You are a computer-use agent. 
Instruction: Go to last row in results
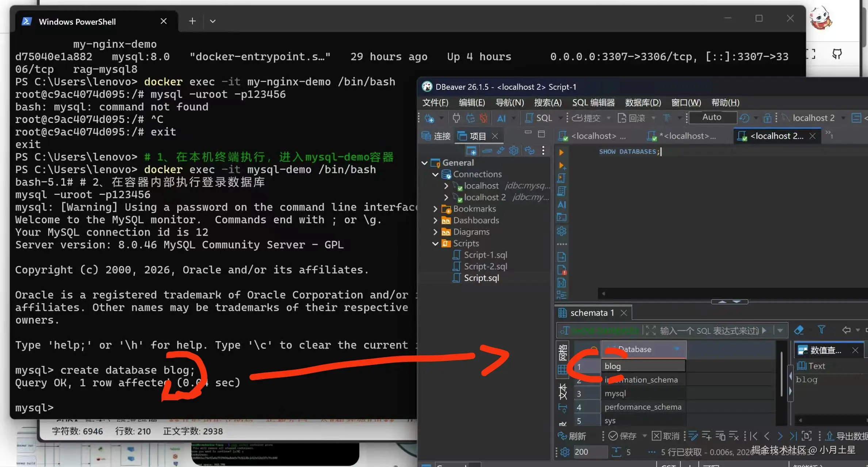click(793, 436)
